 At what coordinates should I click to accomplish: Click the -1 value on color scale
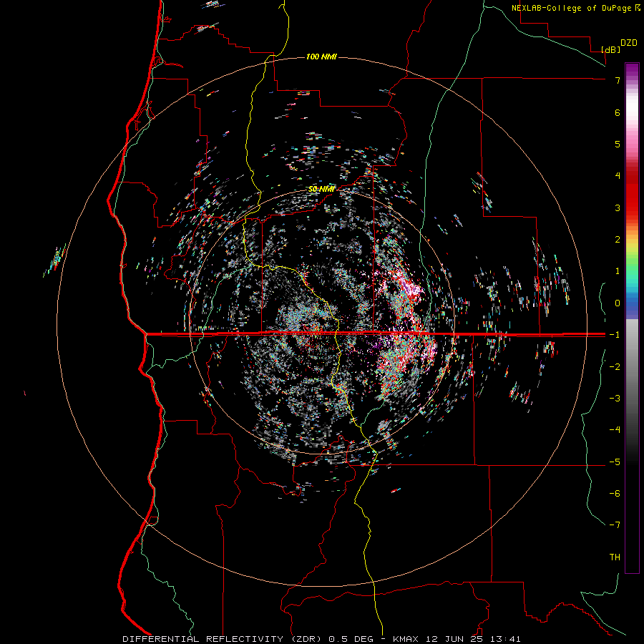615,335
